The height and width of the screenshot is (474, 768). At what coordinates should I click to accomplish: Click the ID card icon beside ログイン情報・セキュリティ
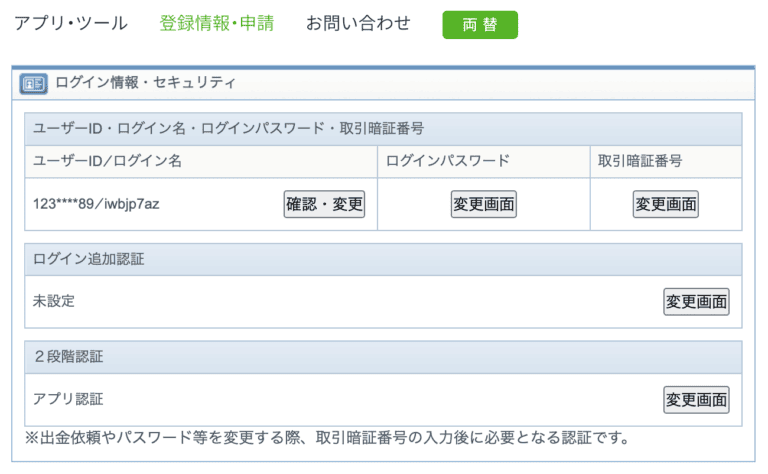pyautogui.click(x=34, y=83)
